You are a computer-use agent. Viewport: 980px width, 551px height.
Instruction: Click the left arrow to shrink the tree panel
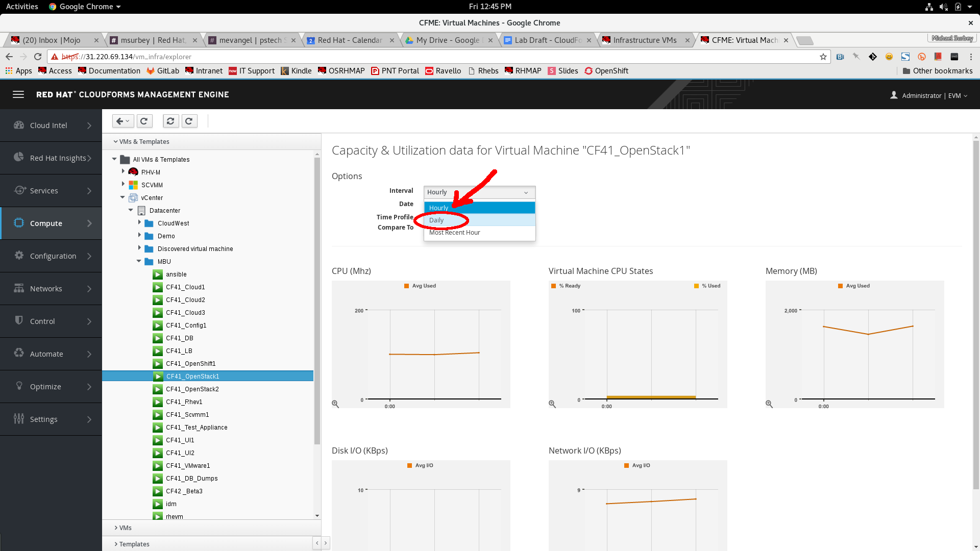point(317,543)
